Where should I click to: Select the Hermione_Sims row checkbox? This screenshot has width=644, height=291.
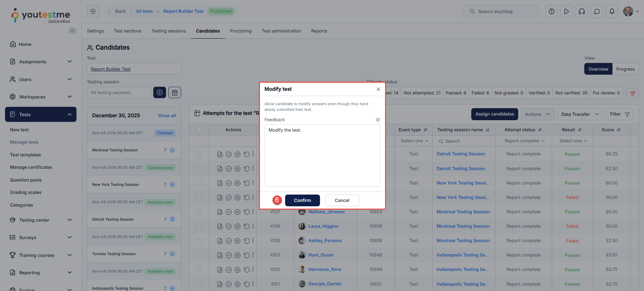pos(199,270)
